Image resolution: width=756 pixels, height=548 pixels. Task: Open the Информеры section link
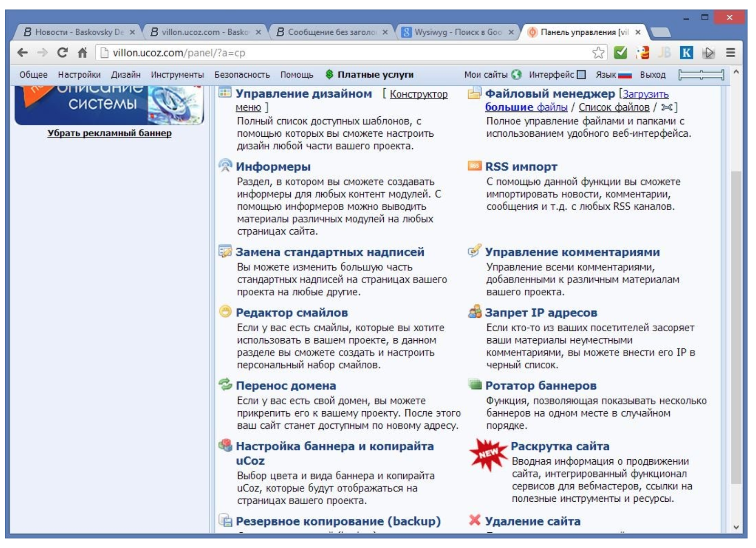[x=273, y=166]
